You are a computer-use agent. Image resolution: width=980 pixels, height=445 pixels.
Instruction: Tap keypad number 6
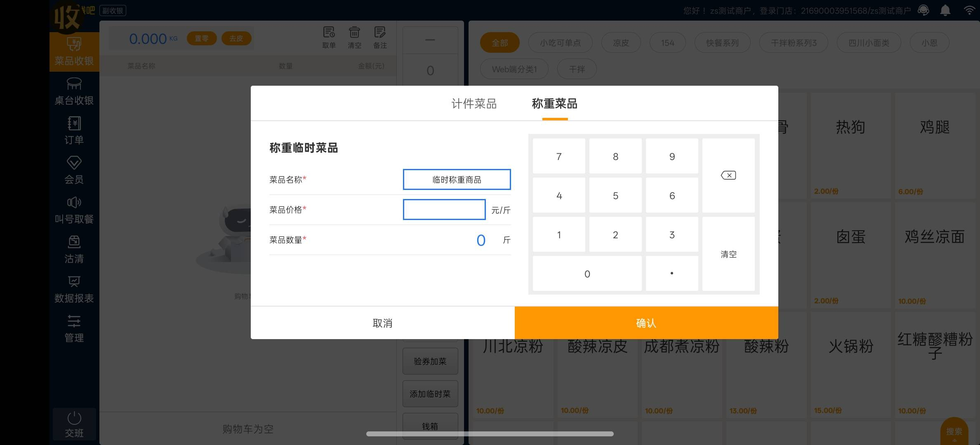click(x=672, y=195)
